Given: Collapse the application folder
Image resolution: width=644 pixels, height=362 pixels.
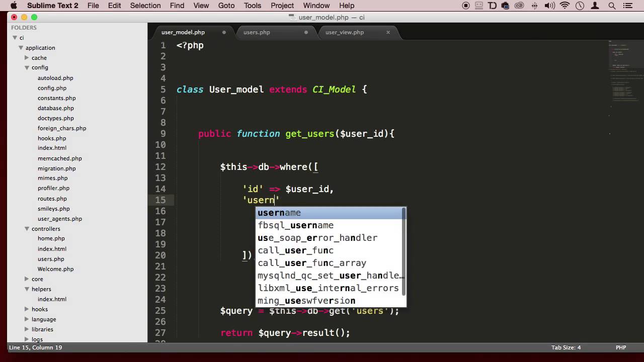Looking at the screenshot, I should (21, 48).
